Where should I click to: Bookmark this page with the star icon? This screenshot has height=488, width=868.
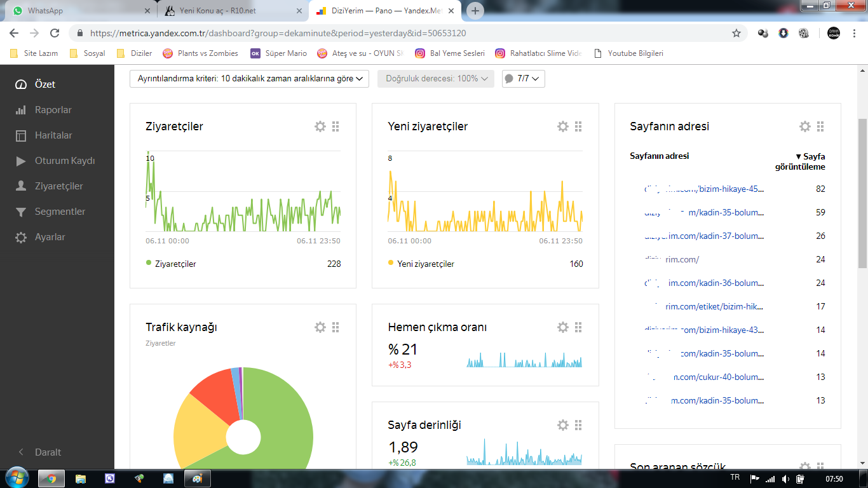[736, 33]
